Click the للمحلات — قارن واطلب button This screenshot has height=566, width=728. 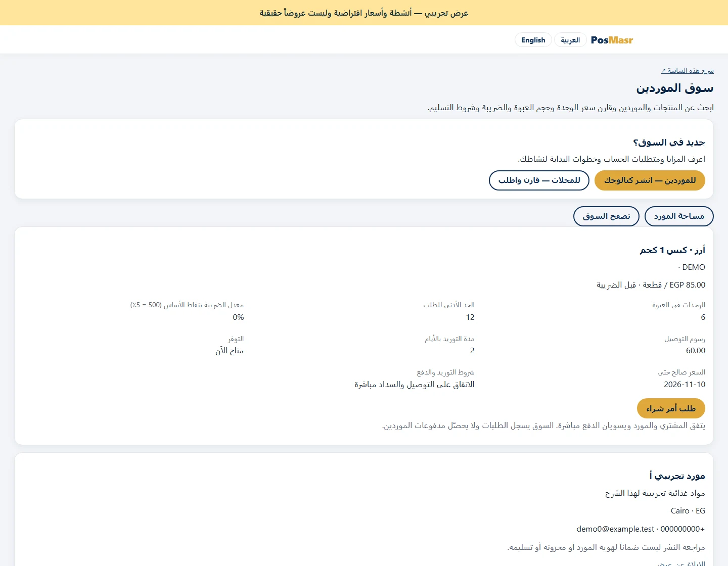click(539, 180)
